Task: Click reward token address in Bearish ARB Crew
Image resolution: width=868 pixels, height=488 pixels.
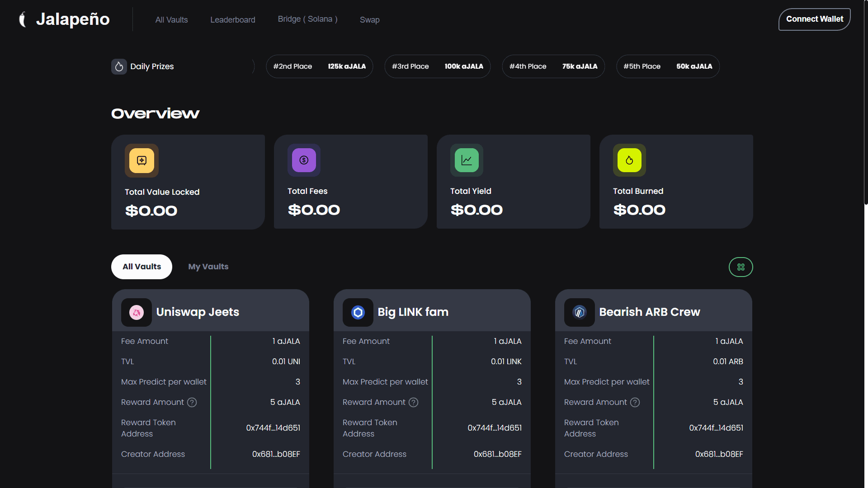Action: 716,428
